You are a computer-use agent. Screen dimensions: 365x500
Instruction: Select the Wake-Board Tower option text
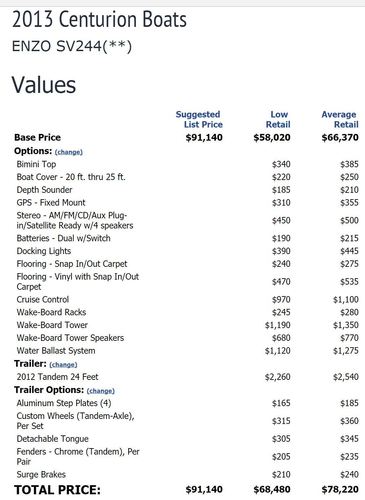coord(52,325)
